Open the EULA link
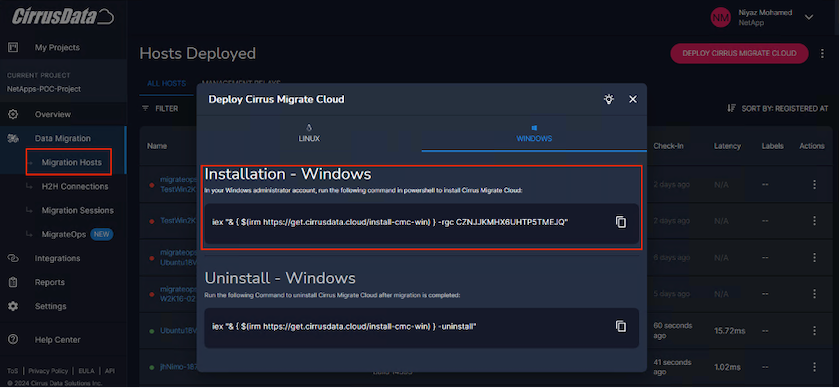The width and height of the screenshot is (840, 388). click(x=86, y=371)
